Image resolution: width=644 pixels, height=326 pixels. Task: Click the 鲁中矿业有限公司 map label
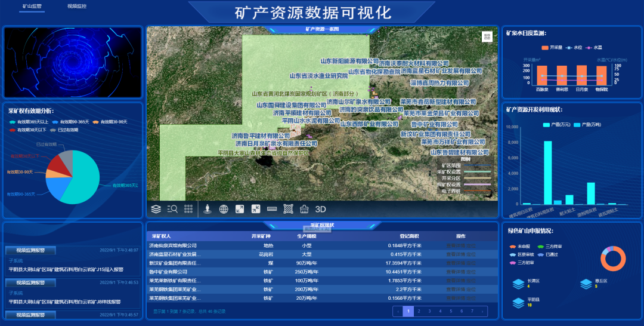[x=435, y=124]
